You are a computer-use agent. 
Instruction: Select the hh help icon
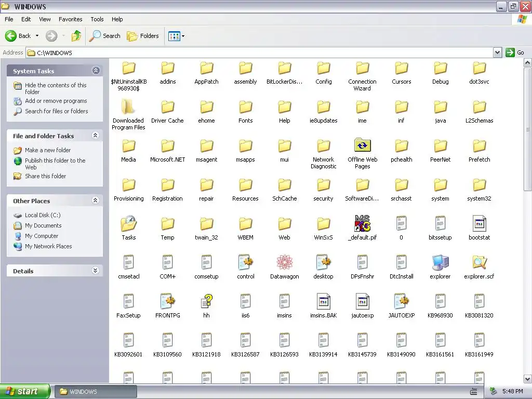click(206, 301)
